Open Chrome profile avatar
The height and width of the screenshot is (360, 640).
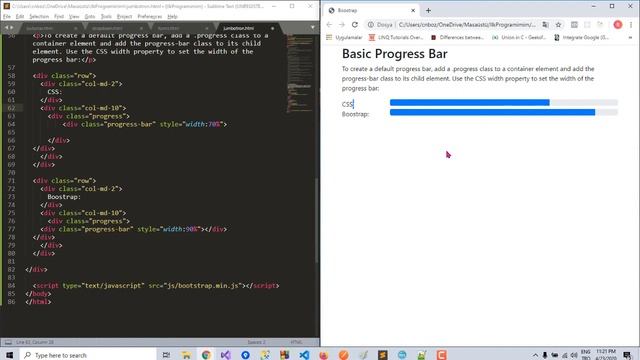[618, 24]
